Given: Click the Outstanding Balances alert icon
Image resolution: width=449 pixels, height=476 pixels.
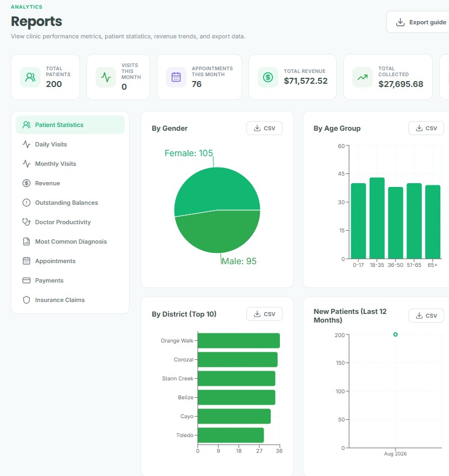Looking at the screenshot, I should point(26,203).
